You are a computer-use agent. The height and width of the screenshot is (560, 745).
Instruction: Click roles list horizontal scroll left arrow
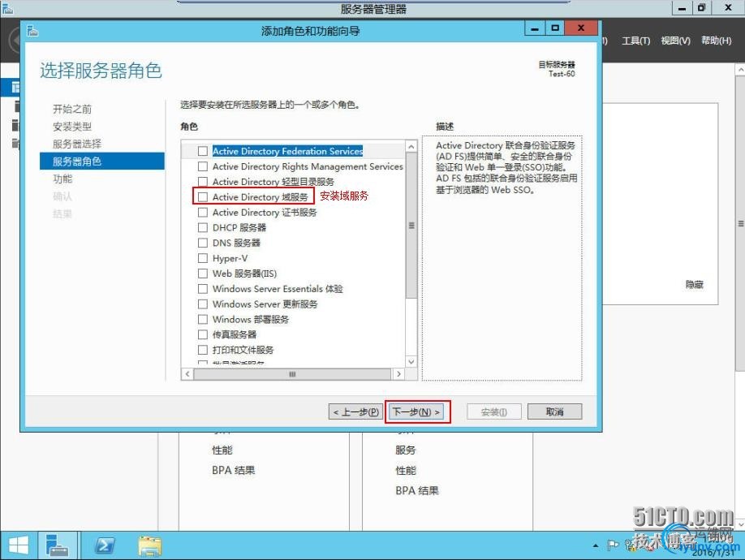click(187, 374)
